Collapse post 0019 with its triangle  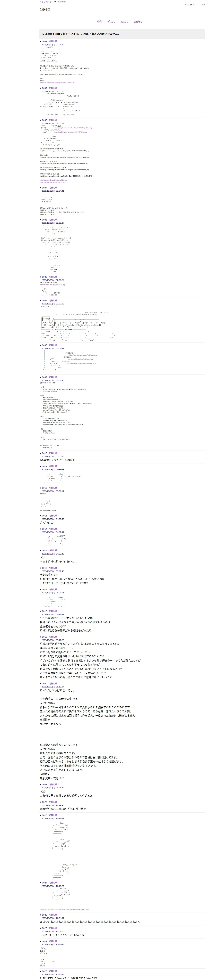pyautogui.click(x=41, y=637)
